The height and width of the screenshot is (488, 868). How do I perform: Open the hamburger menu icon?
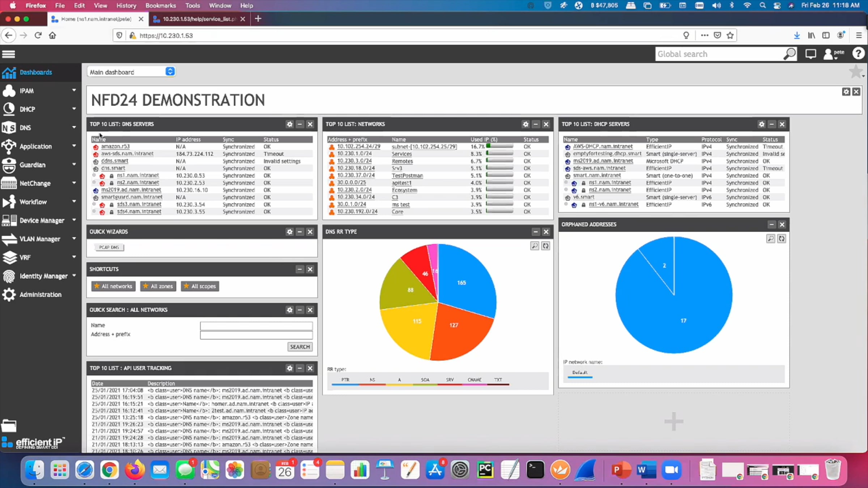[x=8, y=54]
